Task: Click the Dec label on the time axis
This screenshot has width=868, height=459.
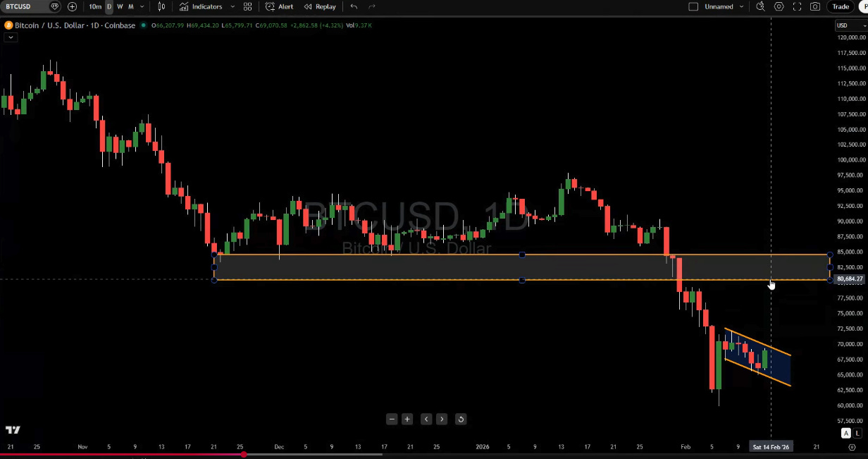Action: point(279,446)
